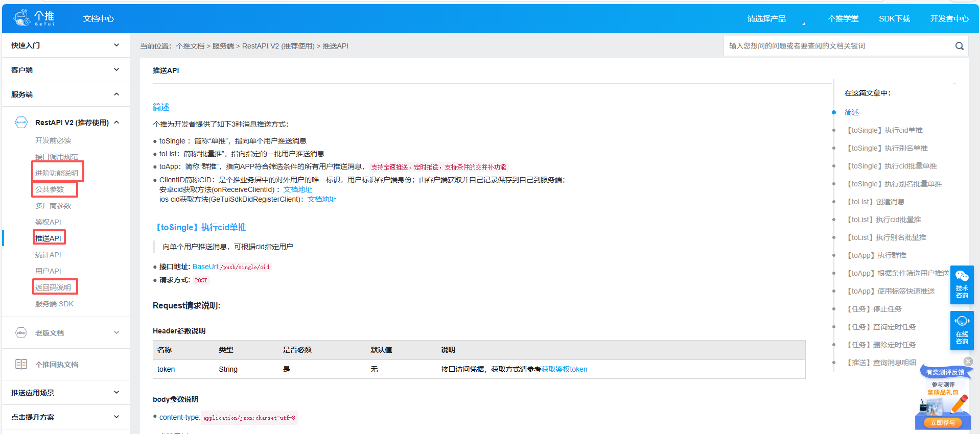980x434 pixels.
Task: Jump to 简述 in the article outline
Action: coord(852,112)
